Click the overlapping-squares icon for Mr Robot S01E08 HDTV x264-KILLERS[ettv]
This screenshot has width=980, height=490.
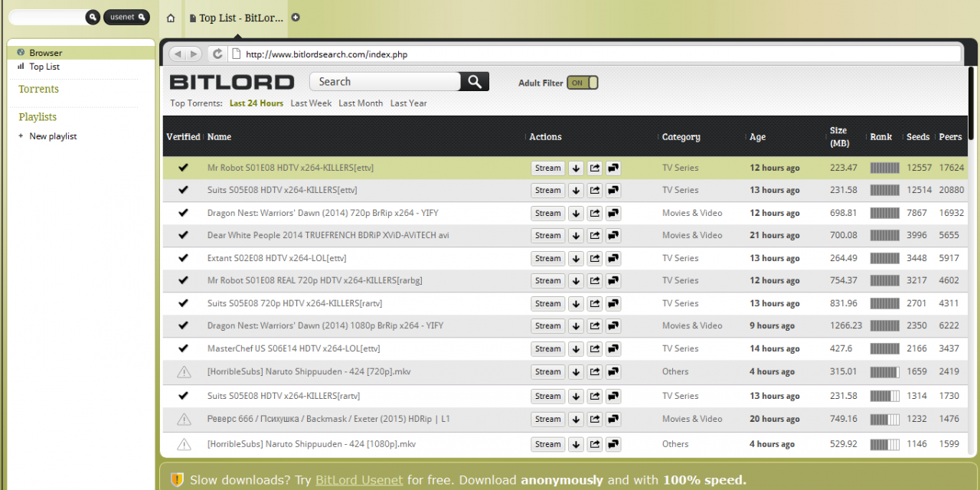click(613, 168)
